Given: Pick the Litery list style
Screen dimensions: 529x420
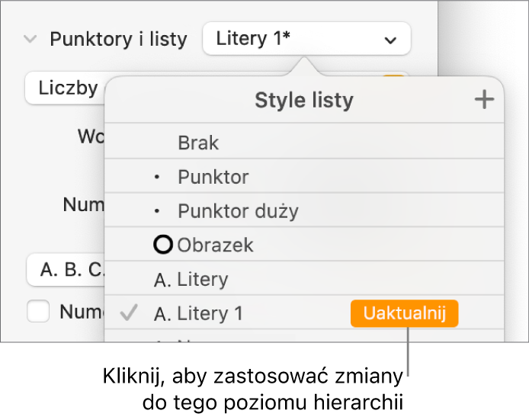Looking at the screenshot, I should coord(304,279).
